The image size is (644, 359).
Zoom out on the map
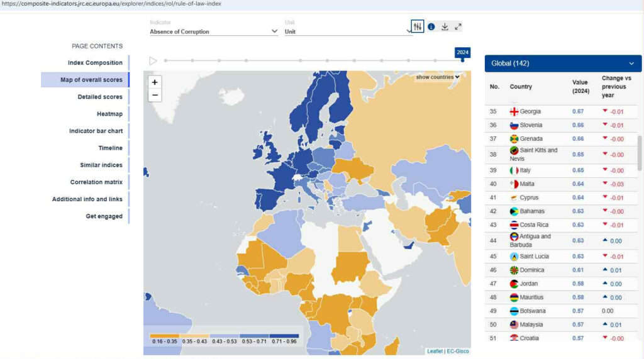coord(155,96)
